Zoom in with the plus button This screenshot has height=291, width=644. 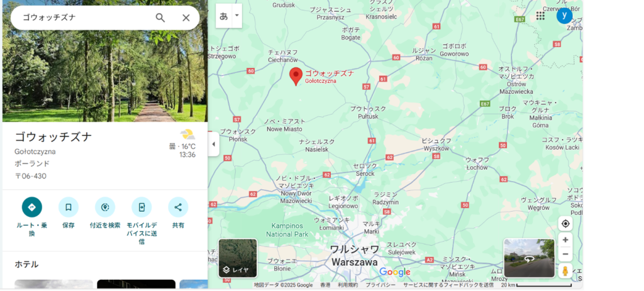pyautogui.click(x=565, y=240)
